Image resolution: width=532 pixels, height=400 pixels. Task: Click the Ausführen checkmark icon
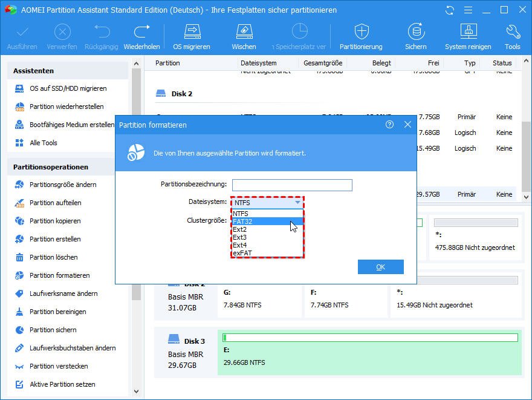coord(22,32)
